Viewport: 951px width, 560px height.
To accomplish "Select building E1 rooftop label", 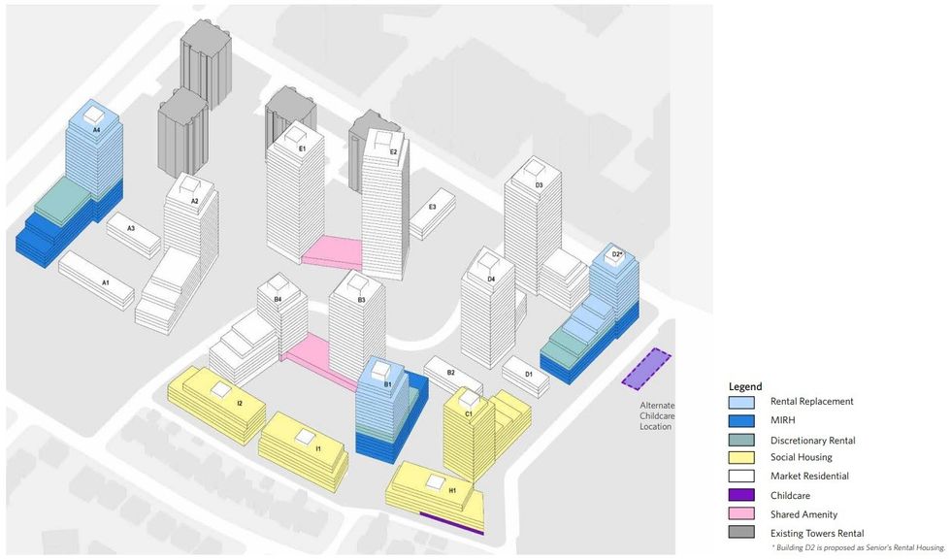I will [303, 148].
